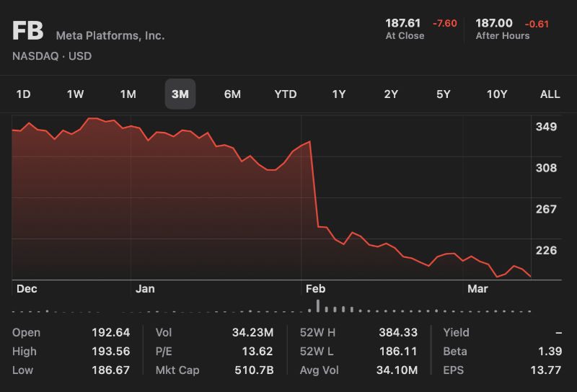577x392 pixels.
Task: Open the 2Y chart range
Action: tap(391, 94)
